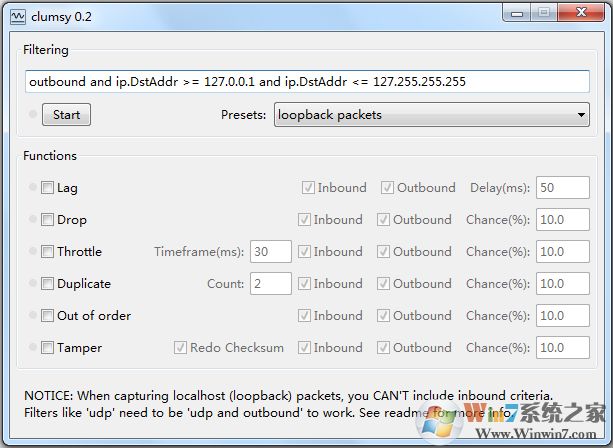Enable the Duplicate checkbox
The width and height of the screenshot is (613, 448).
pyautogui.click(x=47, y=283)
